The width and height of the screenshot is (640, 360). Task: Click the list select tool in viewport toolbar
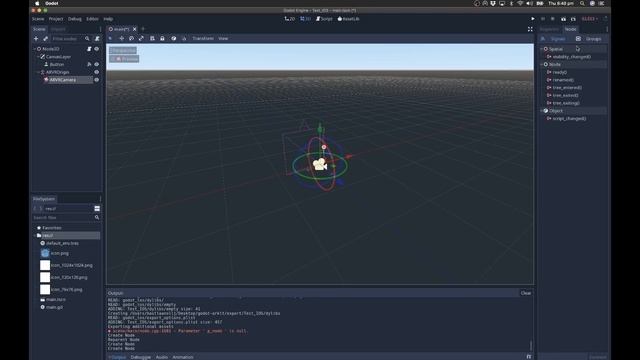[x=152, y=38]
